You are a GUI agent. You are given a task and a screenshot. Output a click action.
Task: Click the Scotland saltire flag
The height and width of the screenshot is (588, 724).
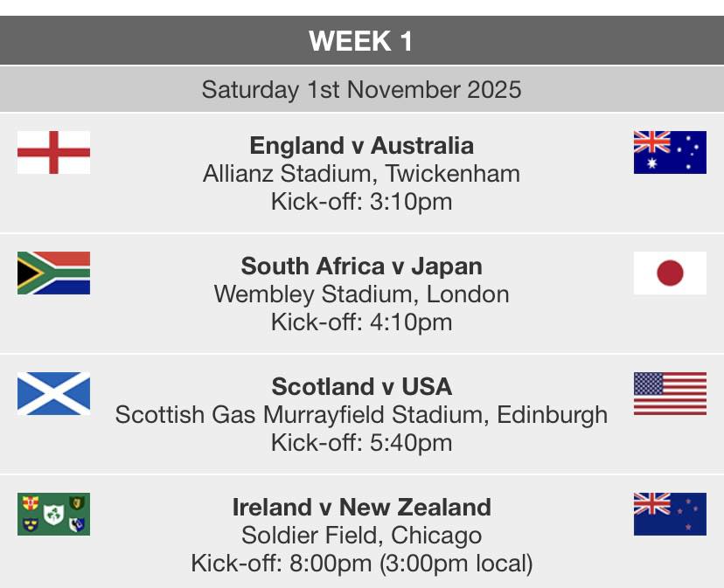click(x=53, y=393)
